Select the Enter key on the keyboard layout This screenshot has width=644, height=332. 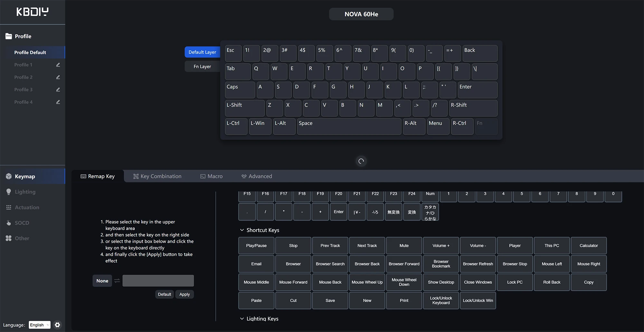click(478, 90)
